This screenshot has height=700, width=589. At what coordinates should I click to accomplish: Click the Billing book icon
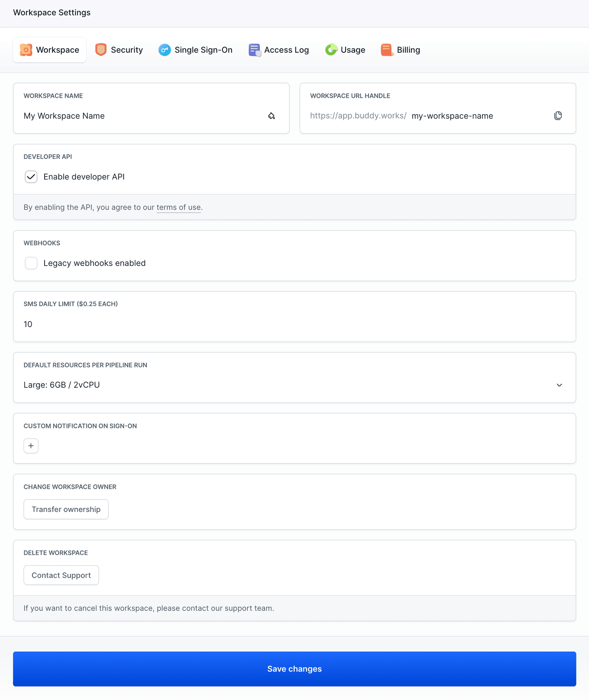pyautogui.click(x=387, y=49)
